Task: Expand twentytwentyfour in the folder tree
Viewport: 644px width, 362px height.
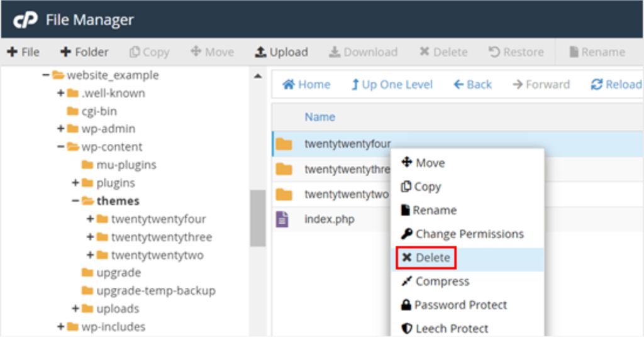Action: click(91, 219)
